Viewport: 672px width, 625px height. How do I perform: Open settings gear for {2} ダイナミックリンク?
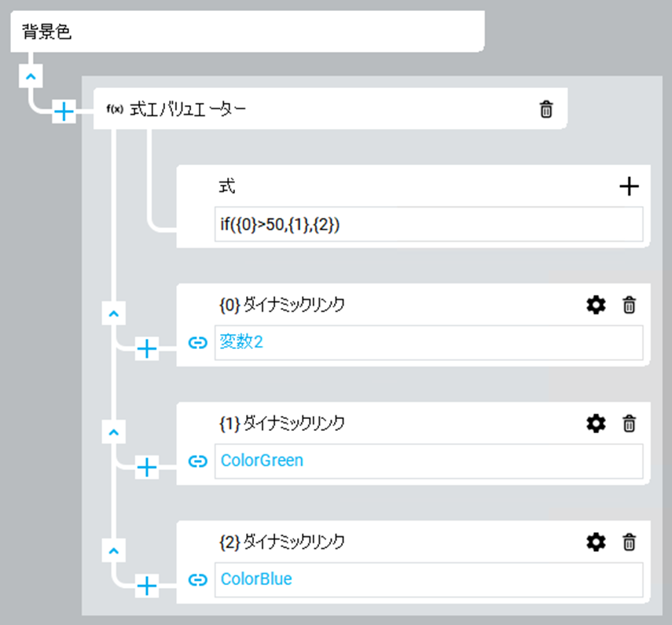pos(597,542)
